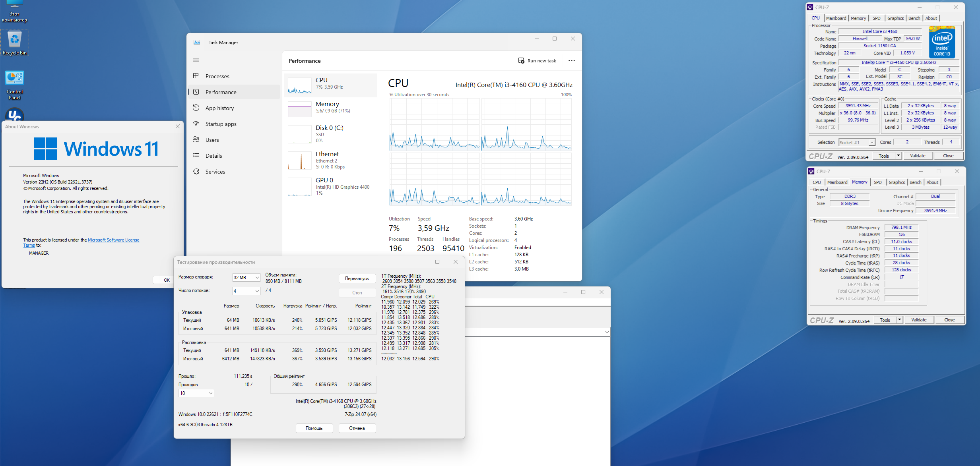The width and height of the screenshot is (980, 466).
Task: Open Tools dropdown arrow in lower CPU-Z
Action: click(x=899, y=320)
